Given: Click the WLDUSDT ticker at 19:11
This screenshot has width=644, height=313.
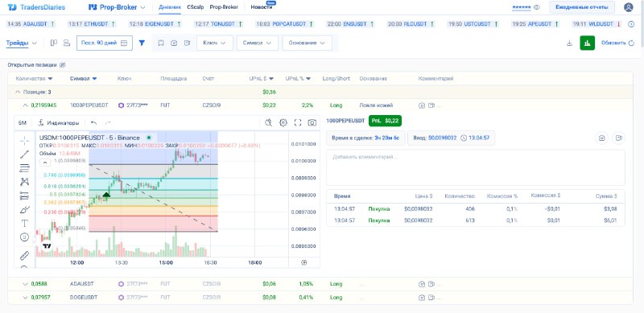Looking at the screenshot, I should click(597, 24).
